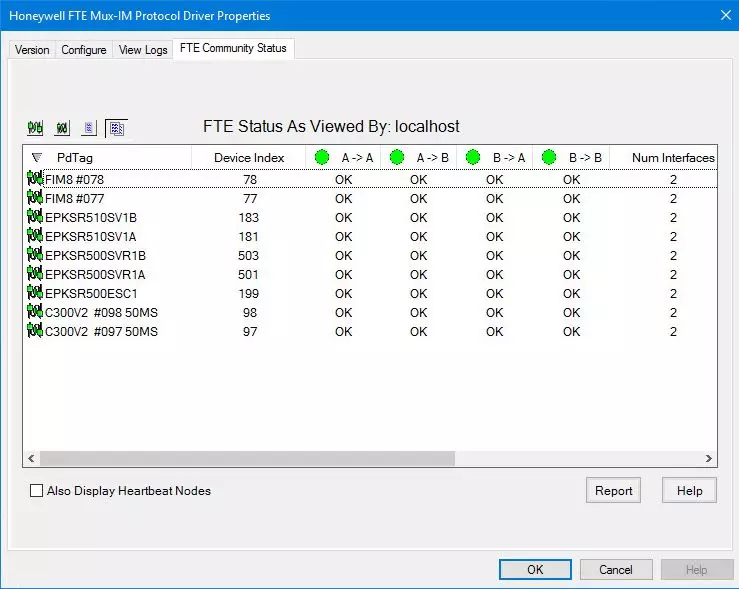
Task: Click the Report button
Action: [x=614, y=491]
